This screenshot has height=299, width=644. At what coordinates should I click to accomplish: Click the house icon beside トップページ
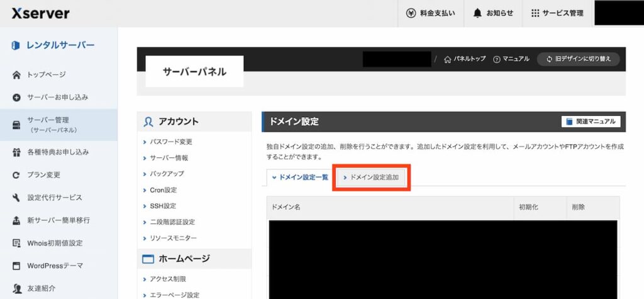(x=17, y=75)
